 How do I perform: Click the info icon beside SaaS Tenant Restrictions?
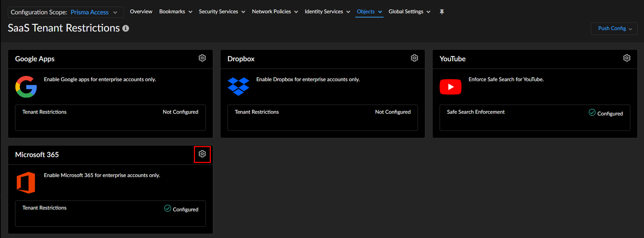point(126,29)
